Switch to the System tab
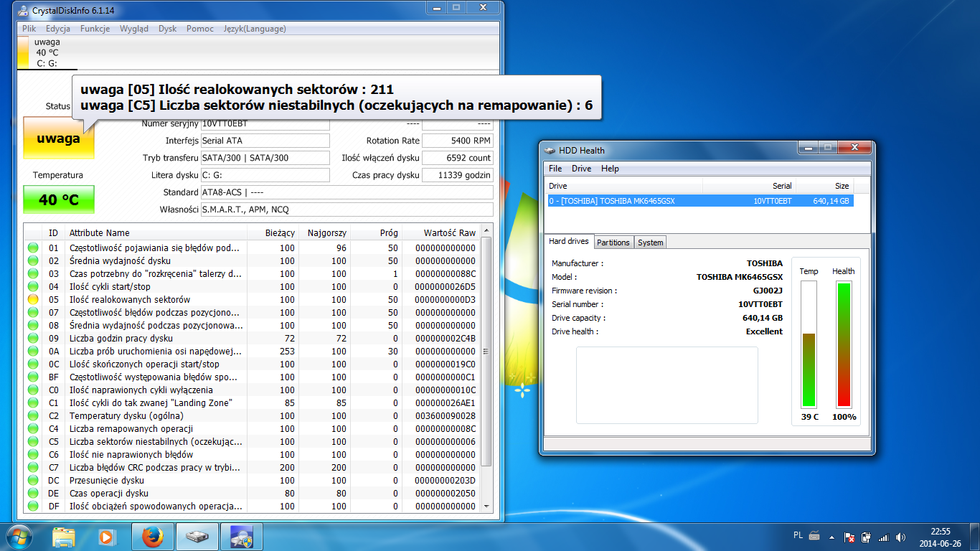The image size is (980, 551). tap(651, 242)
